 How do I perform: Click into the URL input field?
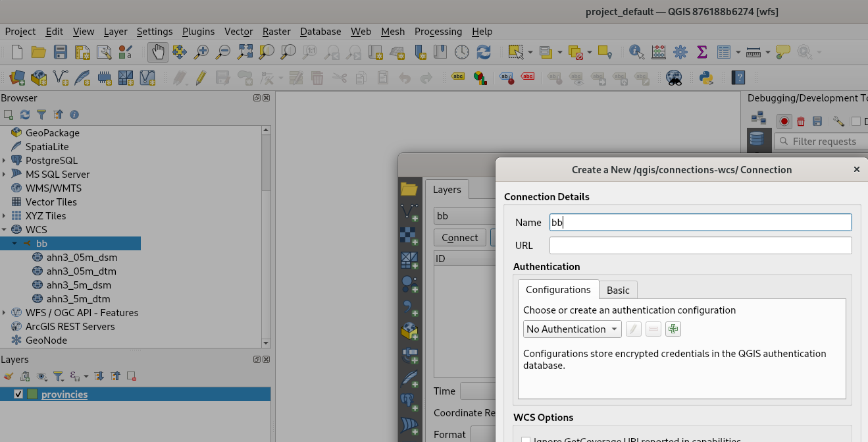click(x=700, y=246)
